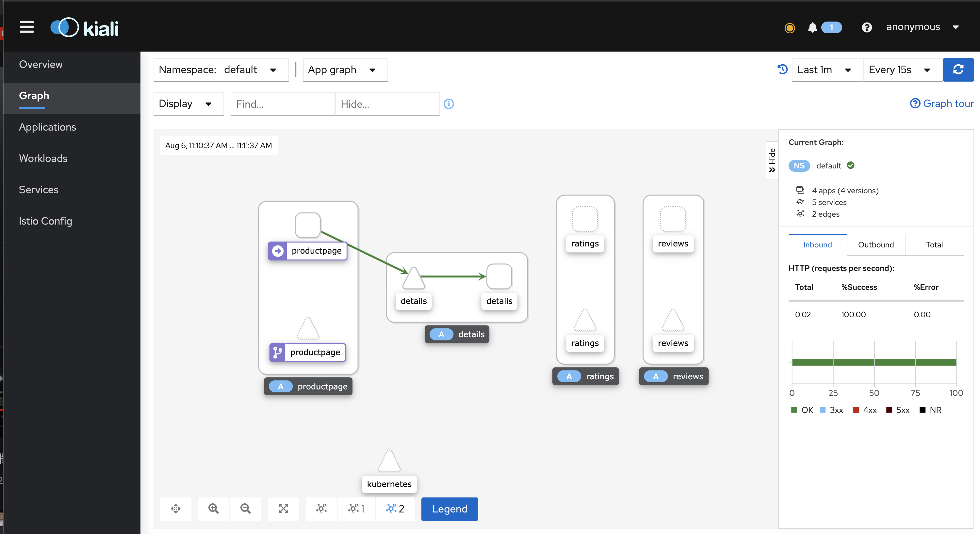Hide the side summary panel
980x534 pixels.
(x=772, y=160)
